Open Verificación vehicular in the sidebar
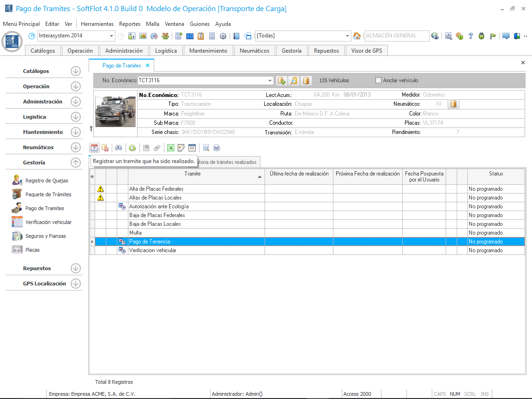 coord(48,222)
